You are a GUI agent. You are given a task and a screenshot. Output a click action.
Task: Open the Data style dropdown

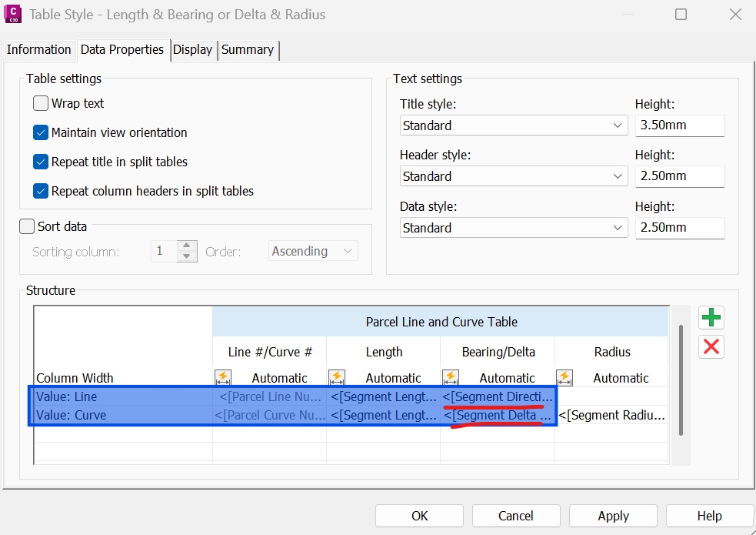pyautogui.click(x=514, y=228)
